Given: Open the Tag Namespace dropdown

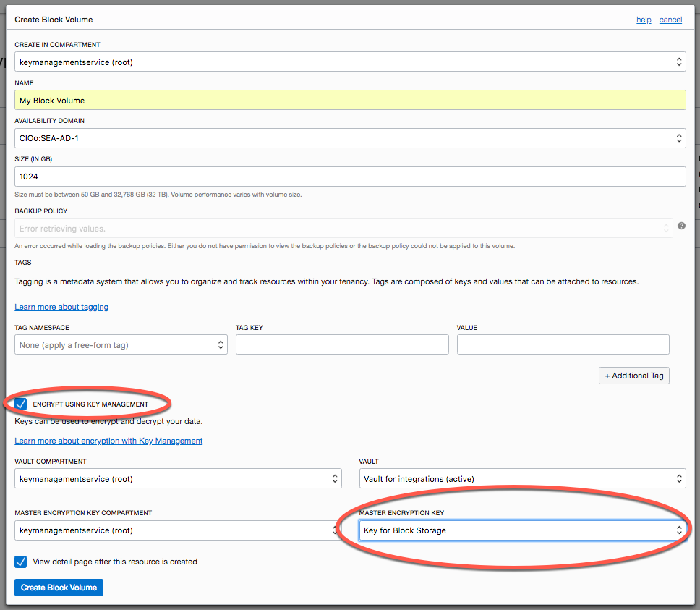Looking at the screenshot, I should (121, 345).
